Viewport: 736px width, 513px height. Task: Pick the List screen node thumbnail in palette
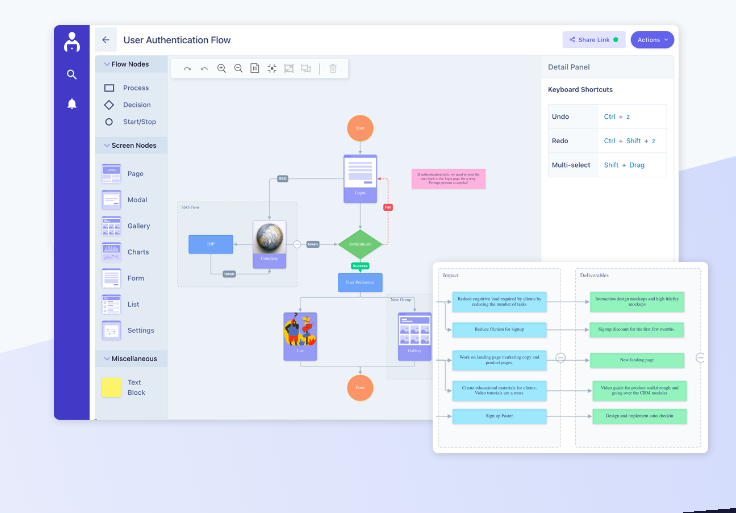[111, 304]
